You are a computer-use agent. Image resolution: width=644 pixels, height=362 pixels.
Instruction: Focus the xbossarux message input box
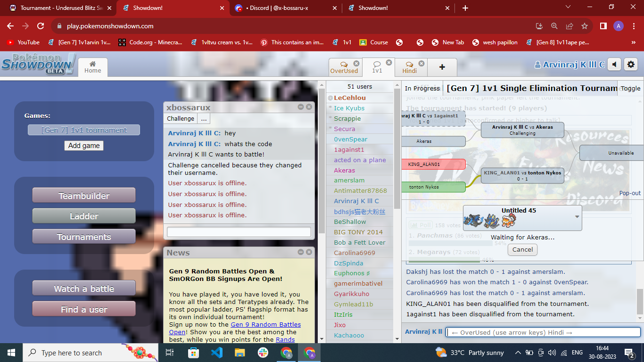point(239,232)
